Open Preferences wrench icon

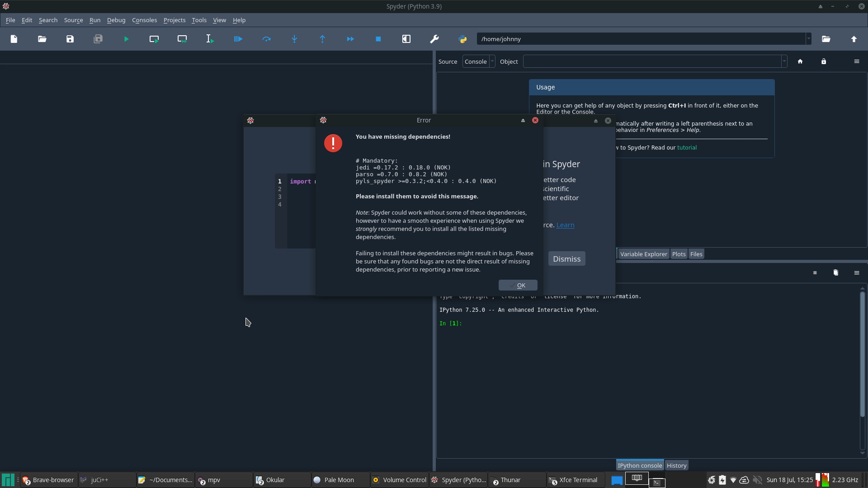[434, 39]
